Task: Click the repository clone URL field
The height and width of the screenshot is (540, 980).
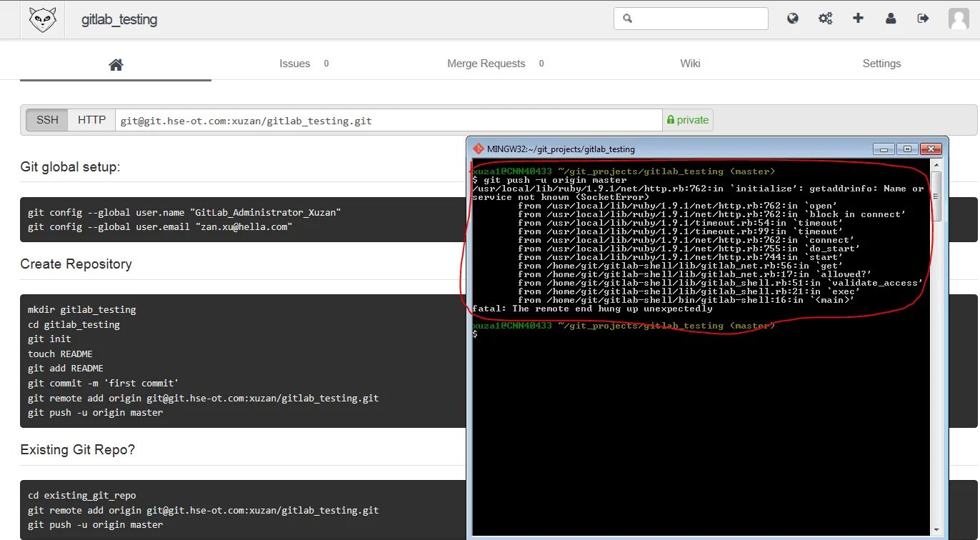Action: pyautogui.click(x=389, y=120)
